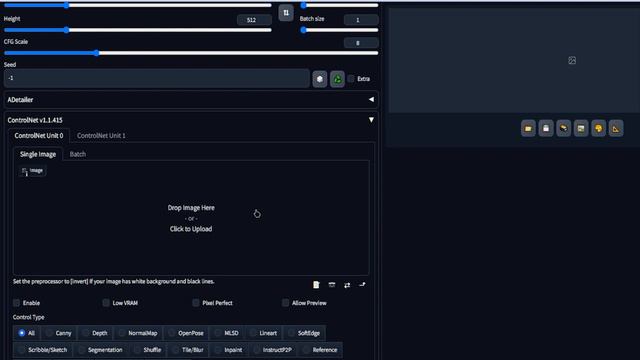Screen dimensions: 640x360
Task: Pick the SoftEdge control type
Action: [x=304, y=333]
